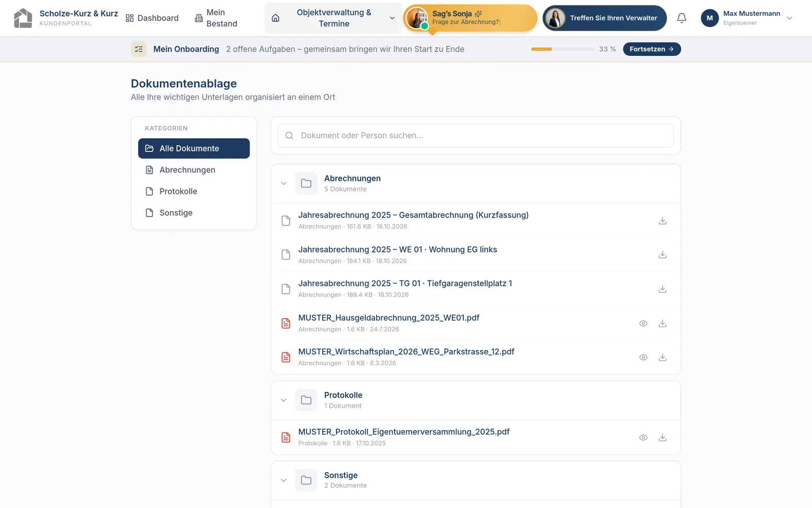The image size is (812, 508).
Task: Open the Objektverwaltung & Termine dropdown
Action: (333, 18)
